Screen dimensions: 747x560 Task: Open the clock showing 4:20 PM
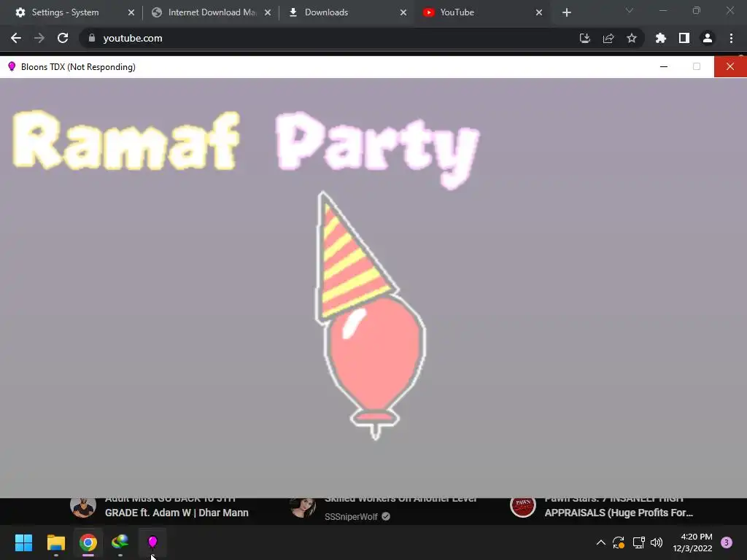692,542
